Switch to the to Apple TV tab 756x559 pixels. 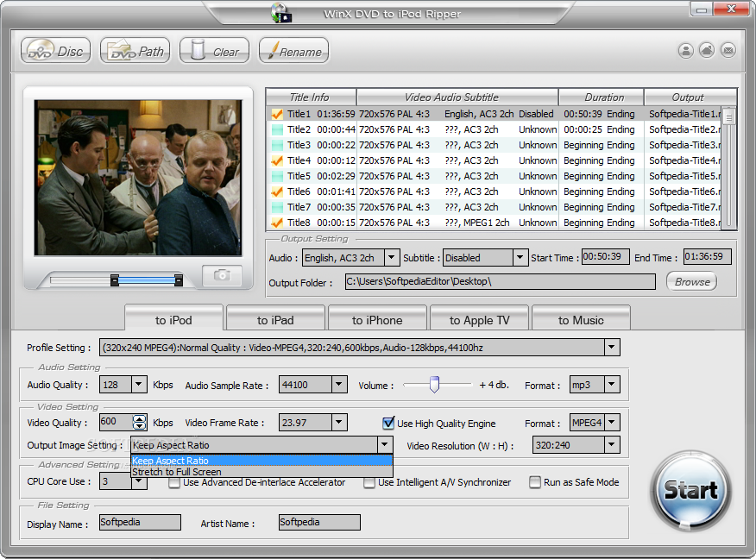[479, 320]
